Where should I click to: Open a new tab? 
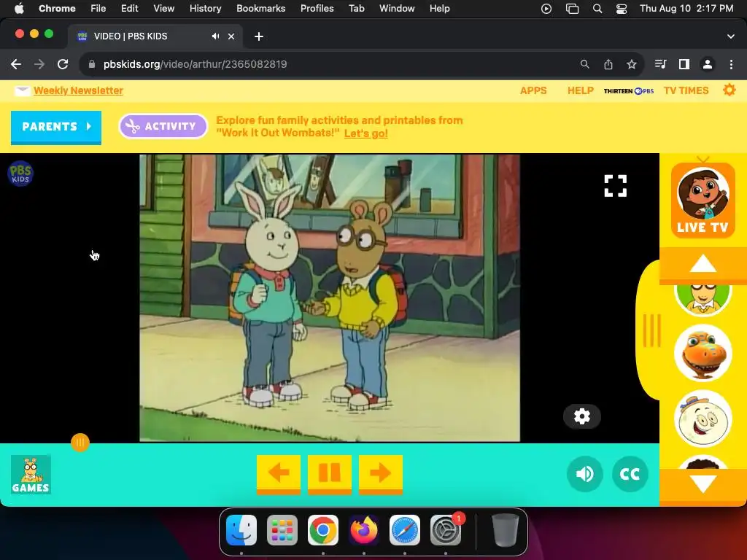click(x=259, y=36)
